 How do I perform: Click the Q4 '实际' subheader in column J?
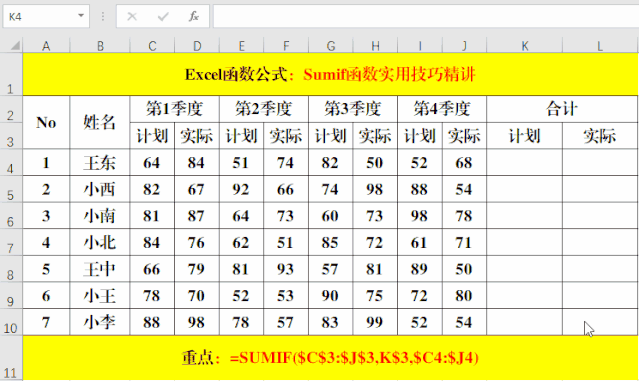(464, 135)
